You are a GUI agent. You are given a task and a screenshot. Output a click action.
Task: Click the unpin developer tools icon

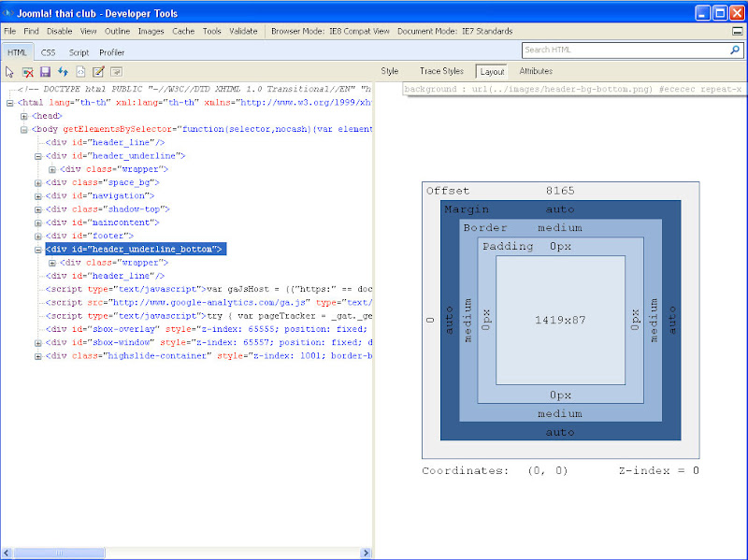coord(737,32)
